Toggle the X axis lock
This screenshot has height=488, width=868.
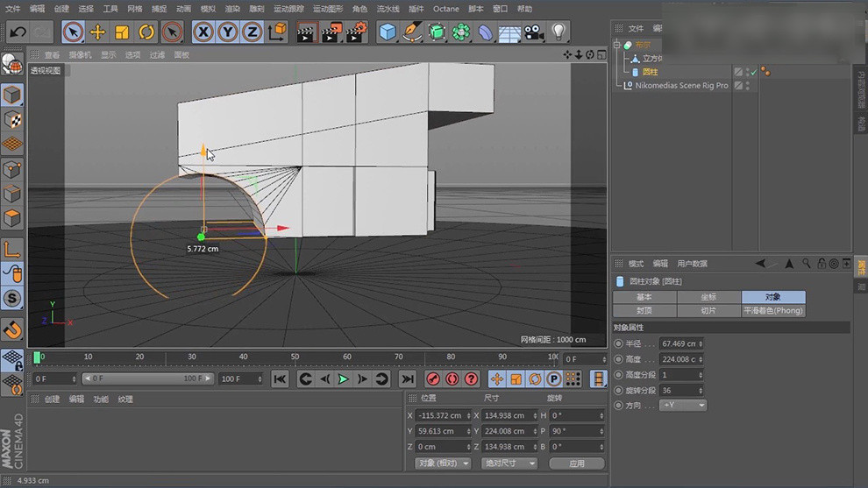(x=203, y=32)
